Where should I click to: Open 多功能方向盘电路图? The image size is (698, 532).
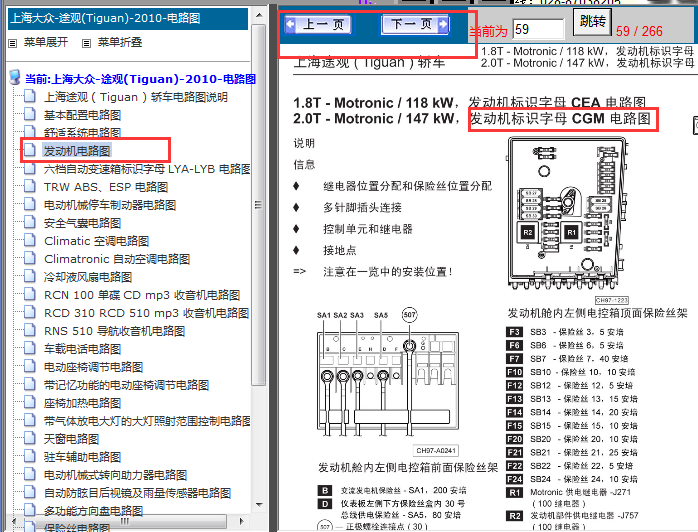(x=93, y=511)
